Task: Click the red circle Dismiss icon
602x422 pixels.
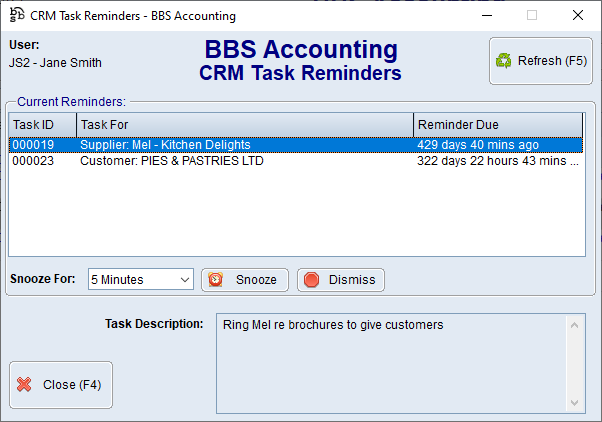Action: [310, 280]
